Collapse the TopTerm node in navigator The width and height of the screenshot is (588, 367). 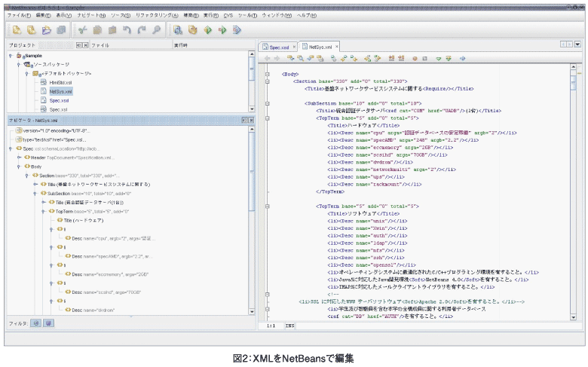point(43,212)
